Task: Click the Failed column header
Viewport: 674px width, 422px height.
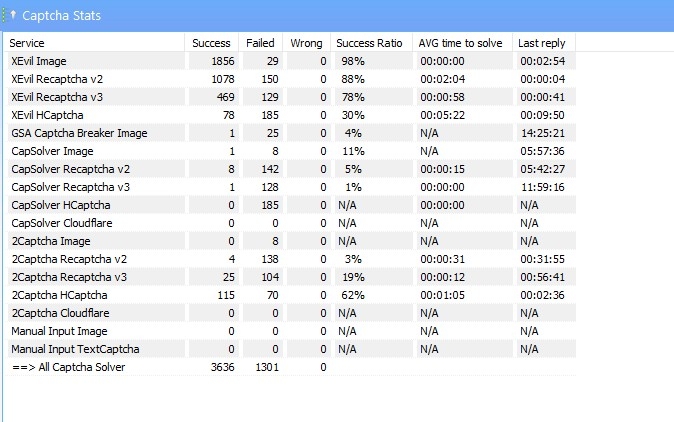Action: 260,43
